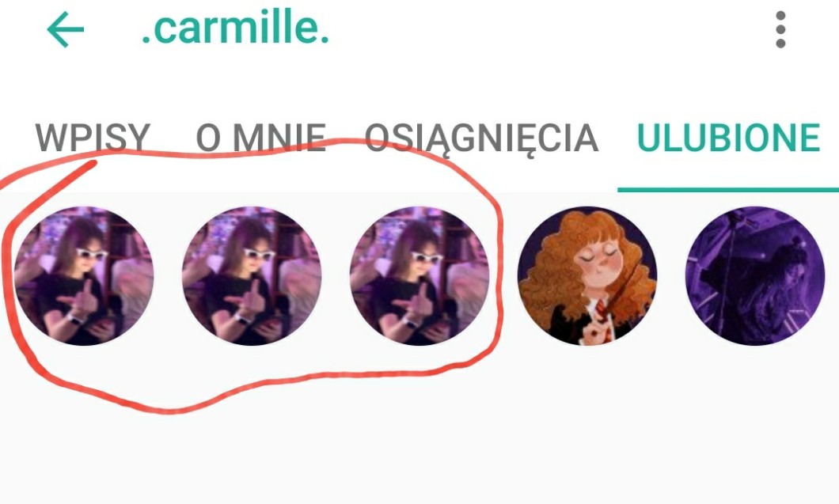Open the third sunglasses avatar favorite

pyautogui.click(x=419, y=275)
